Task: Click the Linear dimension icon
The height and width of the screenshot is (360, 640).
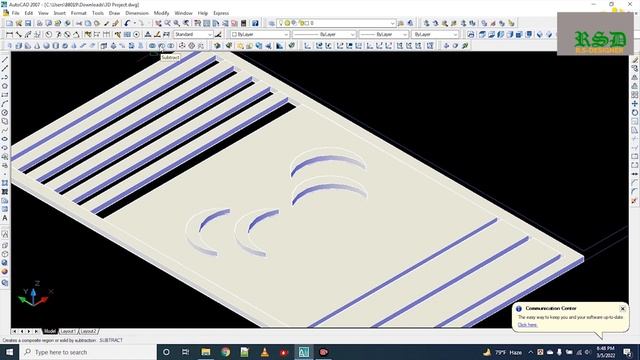Action: 9,35
